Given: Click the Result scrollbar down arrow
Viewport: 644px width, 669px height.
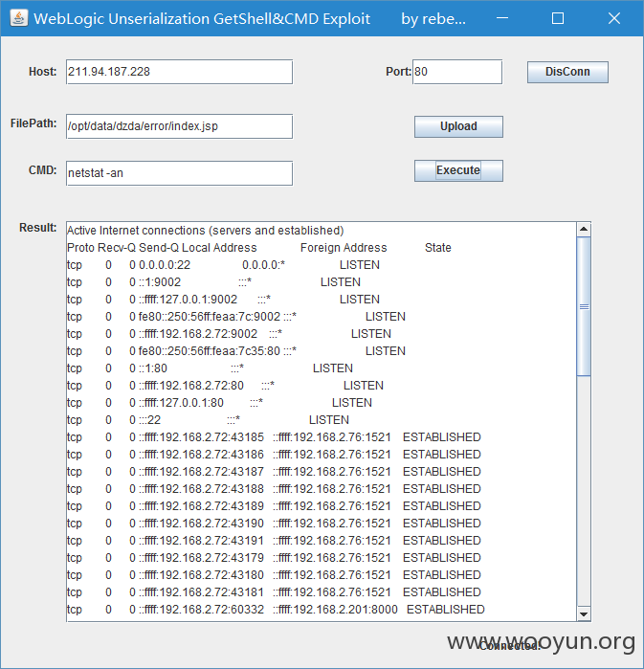Looking at the screenshot, I should point(584,614).
